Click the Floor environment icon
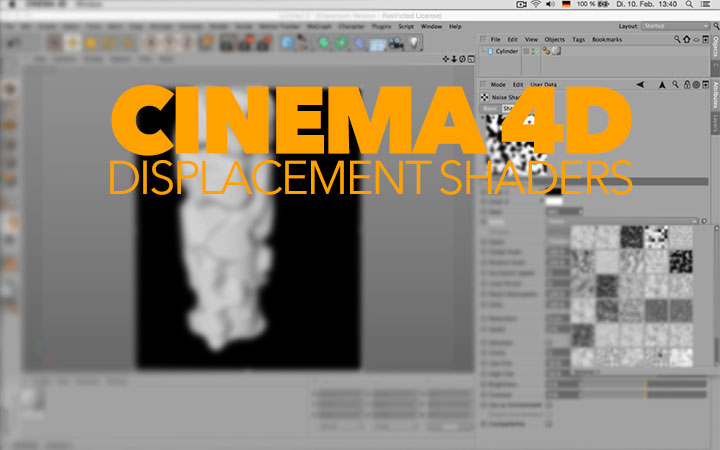720x450 pixels. 378,44
